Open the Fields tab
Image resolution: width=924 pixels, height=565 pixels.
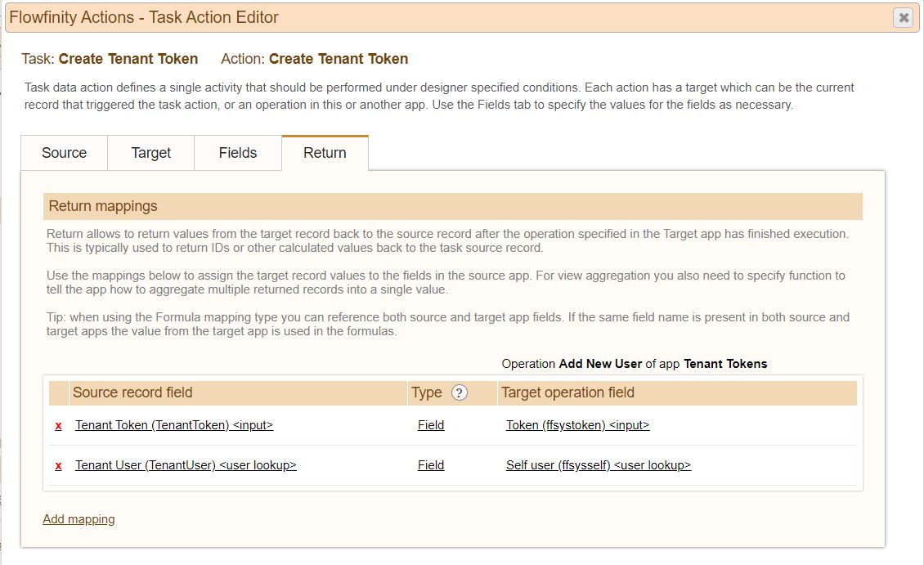click(237, 153)
